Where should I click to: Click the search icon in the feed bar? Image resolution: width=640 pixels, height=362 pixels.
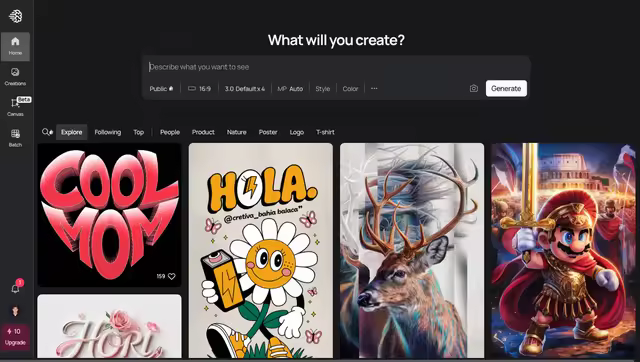(47, 132)
